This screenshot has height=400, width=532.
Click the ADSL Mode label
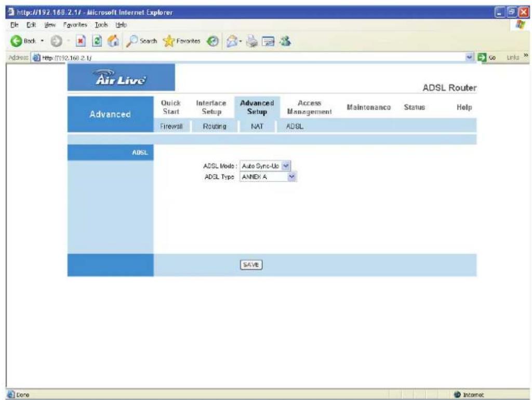coord(220,166)
